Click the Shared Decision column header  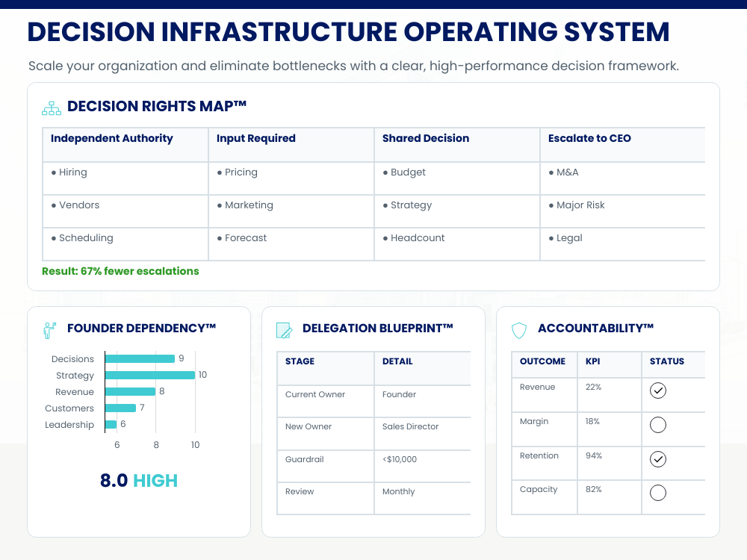(x=457, y=145)
